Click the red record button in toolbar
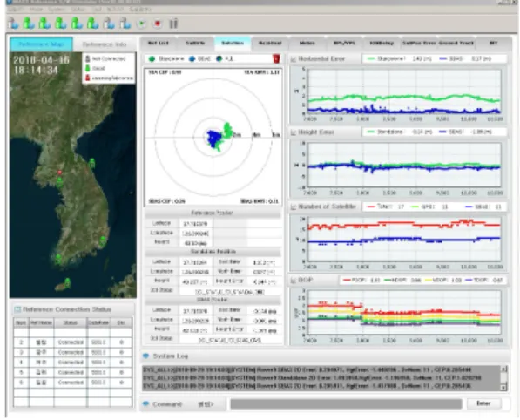Screen dimensions: 520x420 158,24
